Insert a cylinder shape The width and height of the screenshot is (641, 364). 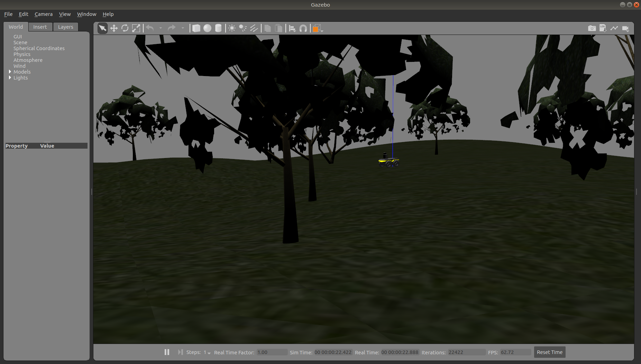coord(218,28)
